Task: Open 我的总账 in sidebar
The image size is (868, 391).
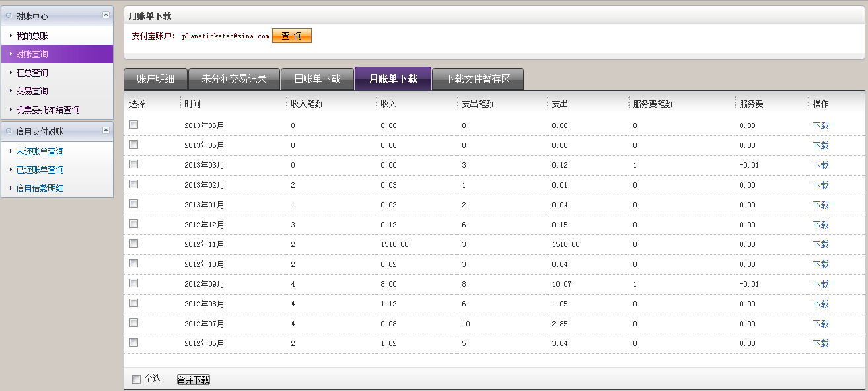Action: coord(32,36)
